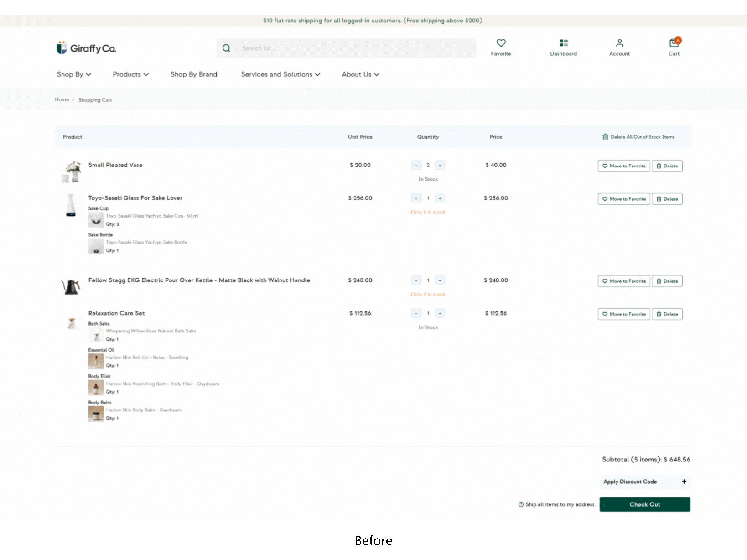The height and width of the screenshot is (560, 747).
Task: Click the Unit Price column header
Action: tap(360, 137)
